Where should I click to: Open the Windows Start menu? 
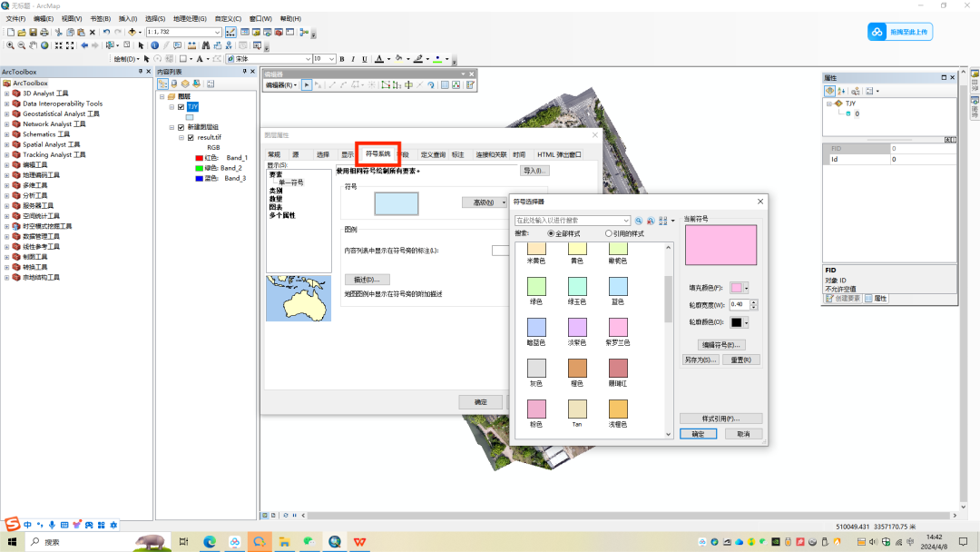(x=12, y=542)
